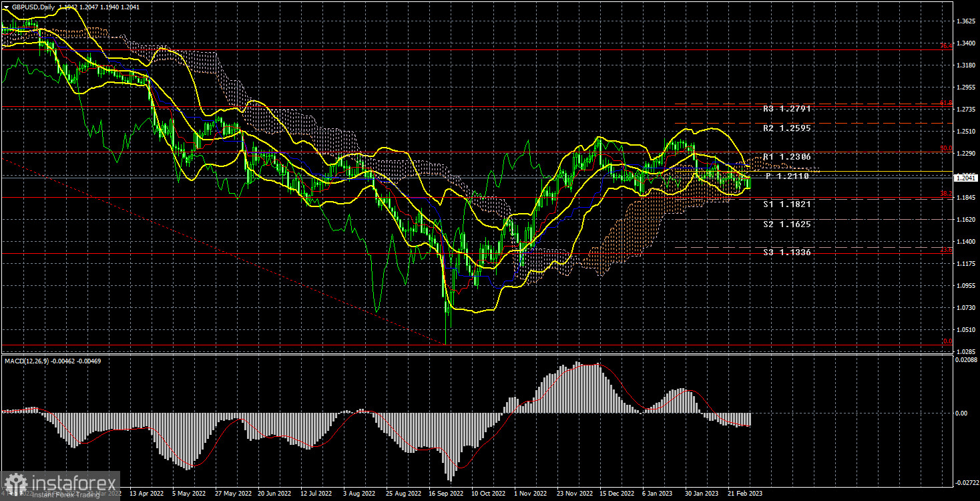Screen dimensions: 980x501
Task: Click the S3 1.1336 support label
Action: pyautogui.click(x=787, y=253)
